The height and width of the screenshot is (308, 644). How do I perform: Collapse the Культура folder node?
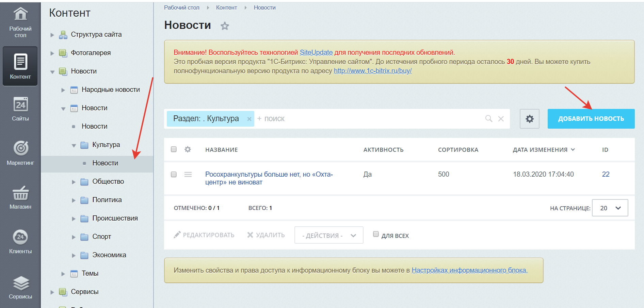[74, 145]
